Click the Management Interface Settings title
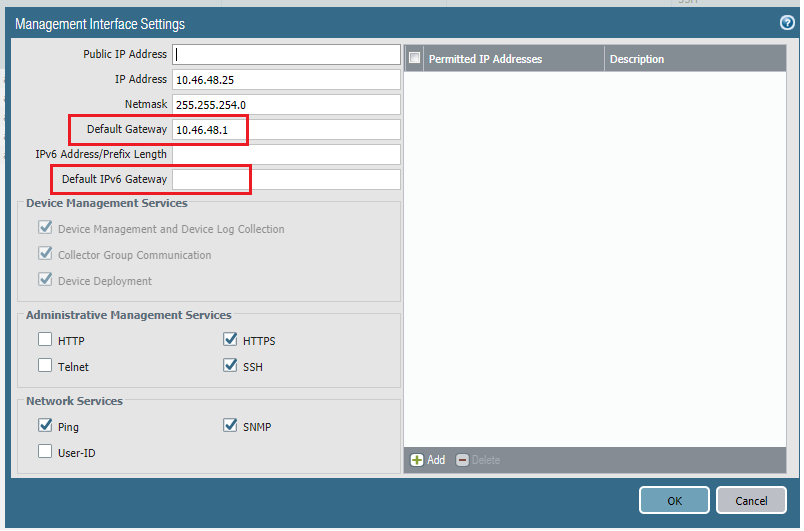Viewport: 804px width, 531px height. 100,24
